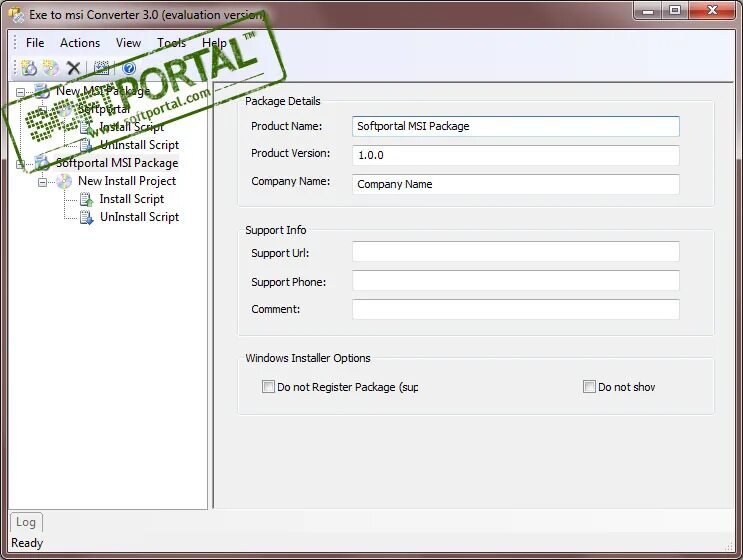Enable Do not Register Package checkbox
This screenshot has height=560, width=743.
point(268,387)
